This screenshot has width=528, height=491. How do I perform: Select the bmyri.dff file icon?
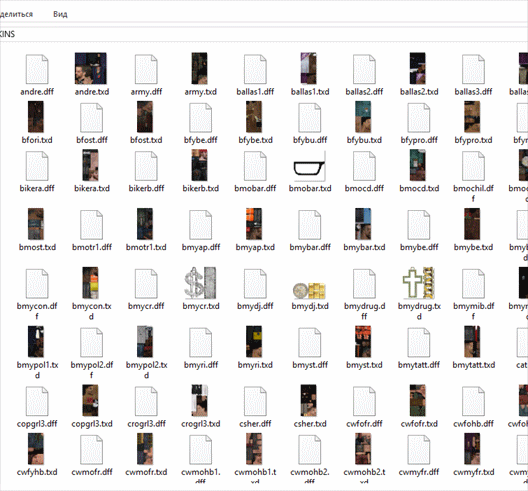point(201,342)
